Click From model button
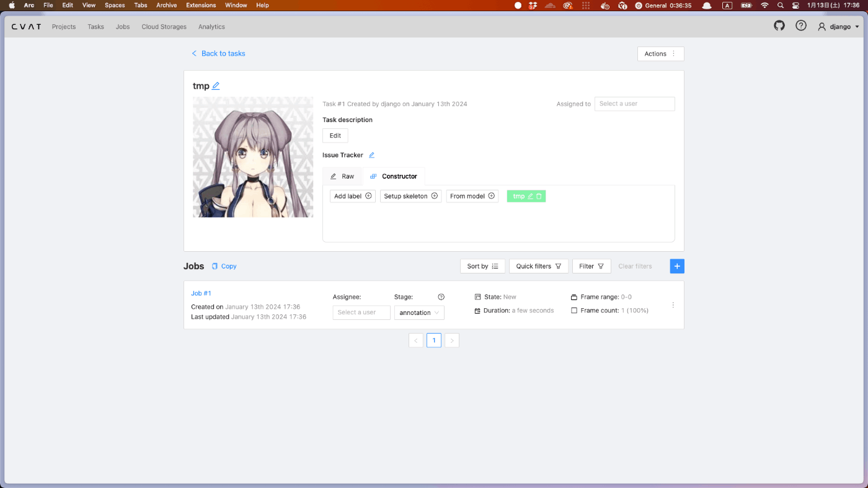The height and width of the screenshot is (488, 868). (x=472, y=196)
